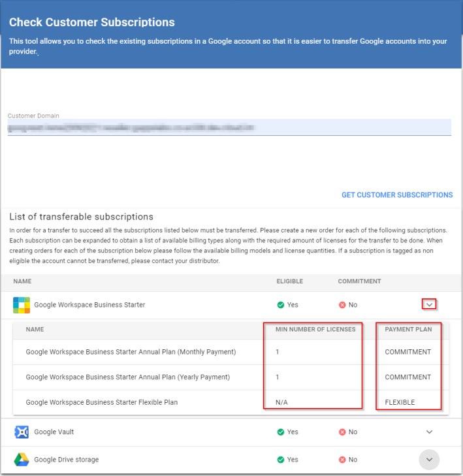Viewport: 463px width, 476px height.
Task: Click the Google Drive storage subscription name
Action: point(67,460)
